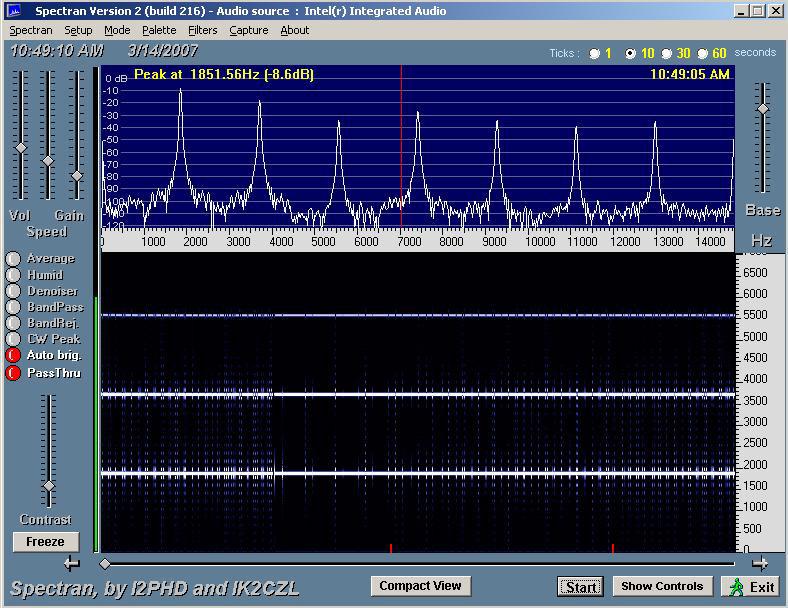Open the Mode menu
The image size is (788, 608).
click(117, 31)
